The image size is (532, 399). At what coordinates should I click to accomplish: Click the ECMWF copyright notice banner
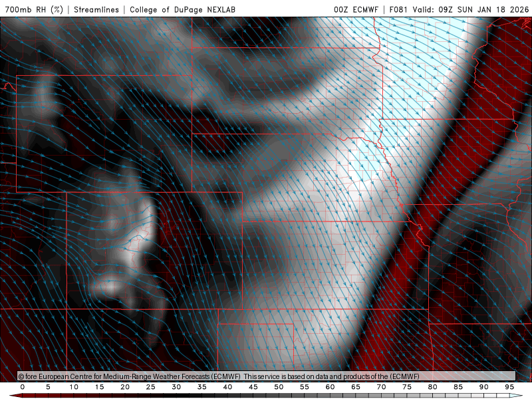[267, 376]
